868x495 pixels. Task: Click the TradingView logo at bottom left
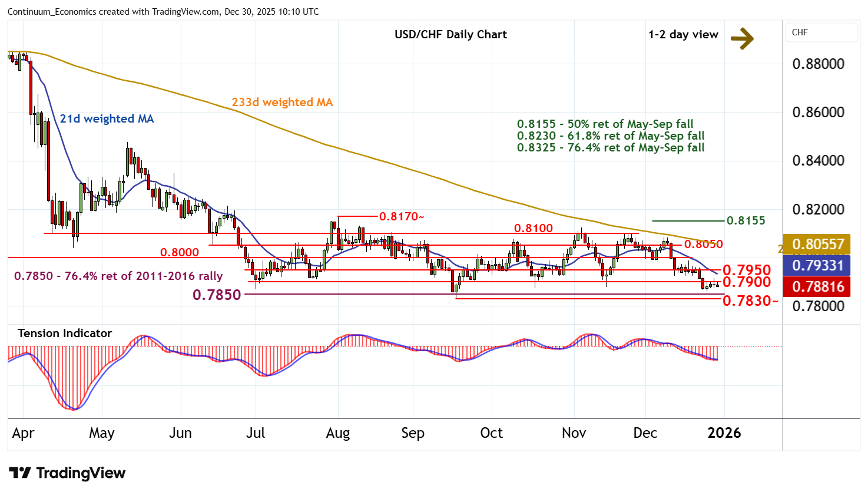68,473
